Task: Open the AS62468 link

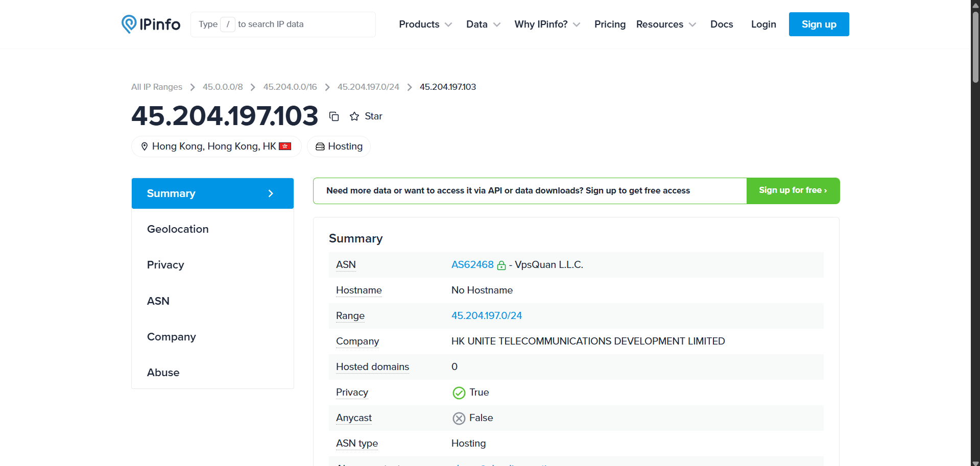Action: (472, 265)
